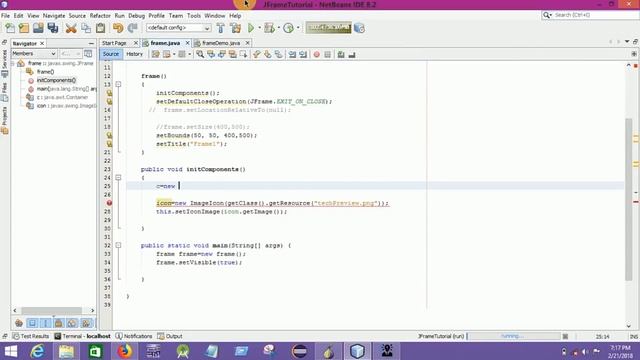Open Internet Explorer from taskbar
Viewport: 640px width, 360px height.
(38, 351)
